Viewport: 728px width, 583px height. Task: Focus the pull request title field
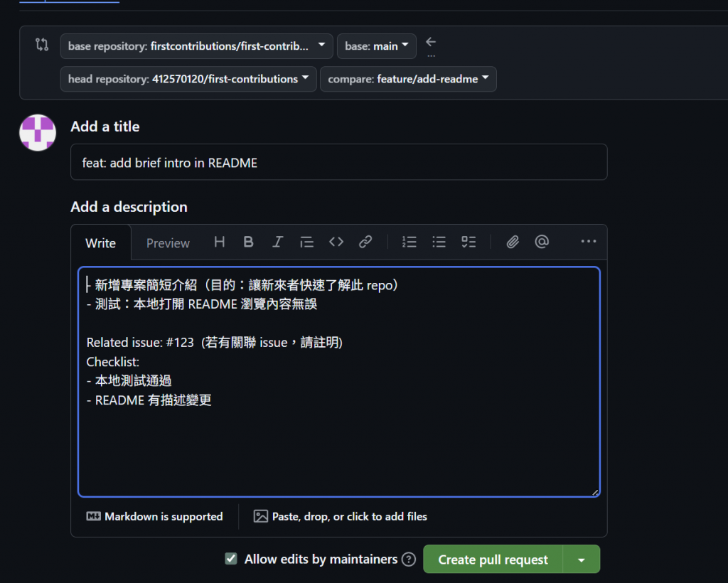(339, 162)
